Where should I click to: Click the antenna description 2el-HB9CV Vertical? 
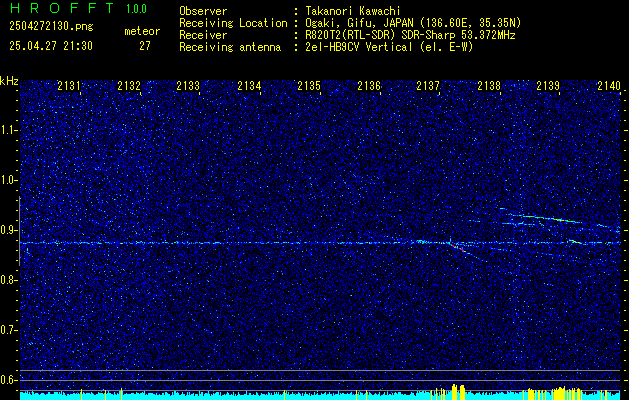coord(359,47)
